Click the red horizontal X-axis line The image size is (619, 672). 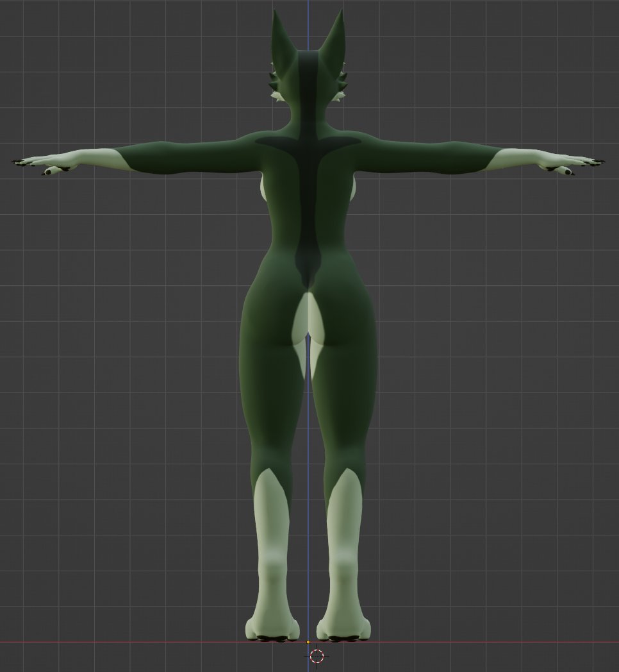coord(160,642)
